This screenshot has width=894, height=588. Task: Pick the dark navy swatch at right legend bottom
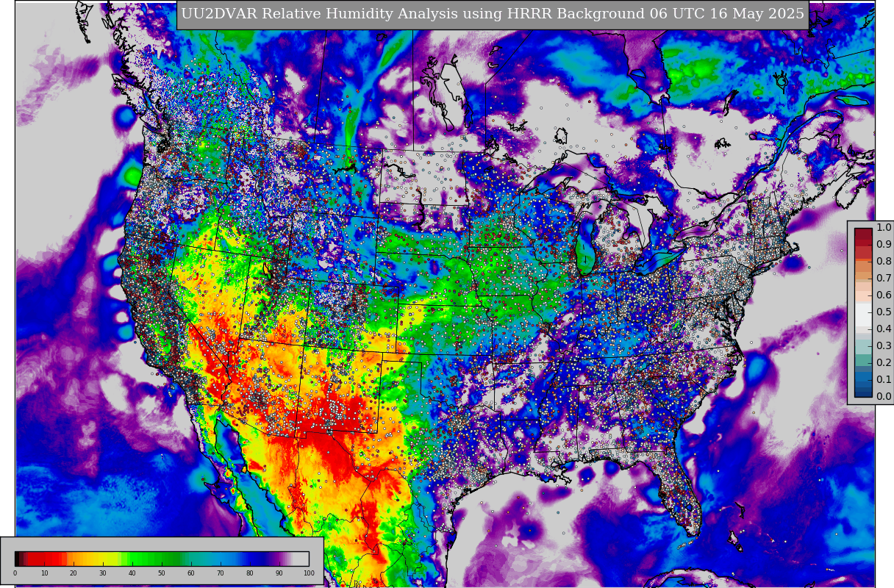click(863, 392)
